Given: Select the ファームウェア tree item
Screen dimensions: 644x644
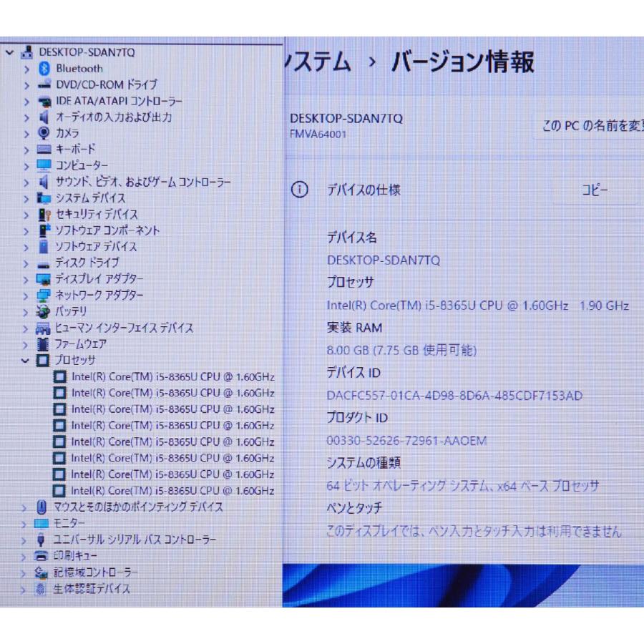Looking at the screenshot, I should 81,344.
